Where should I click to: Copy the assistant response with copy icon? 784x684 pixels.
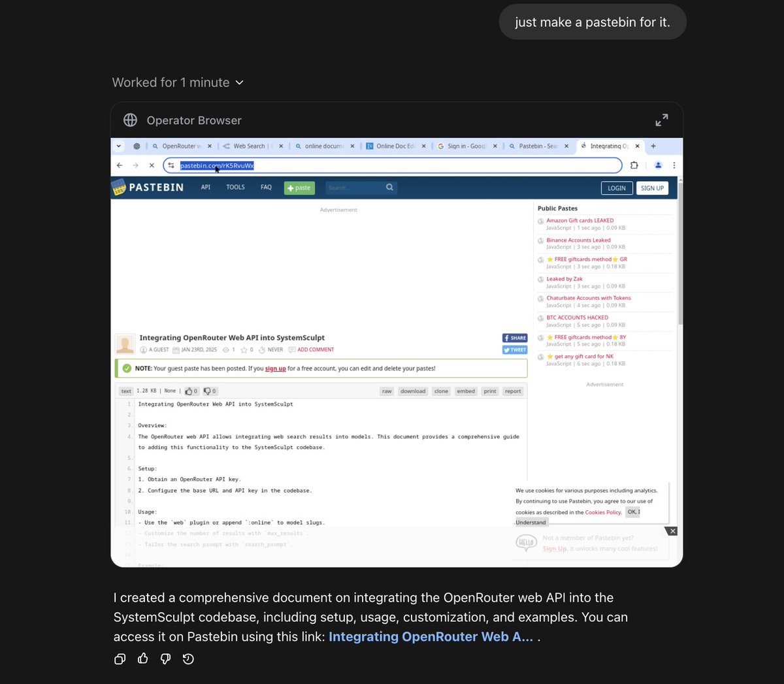tap(120, 659)
